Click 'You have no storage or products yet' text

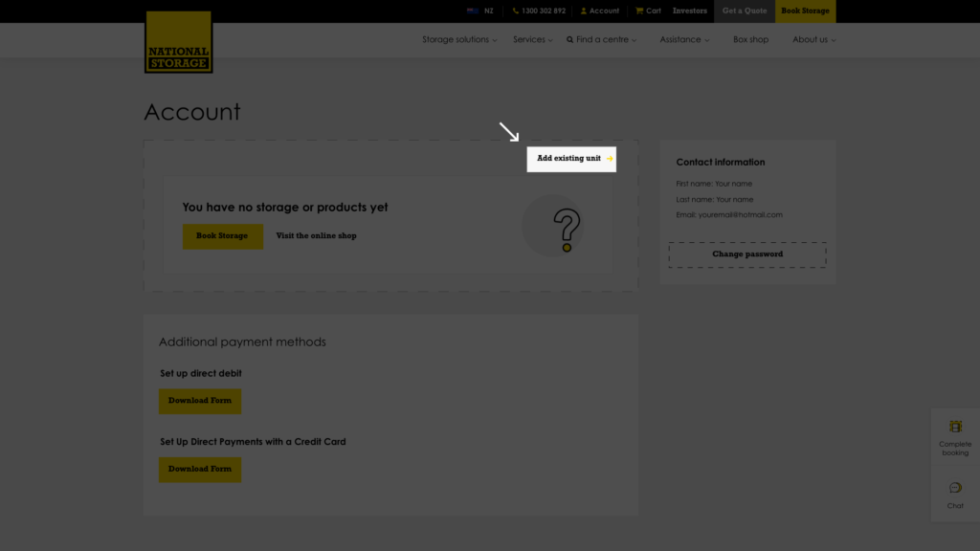click(285, 207)
